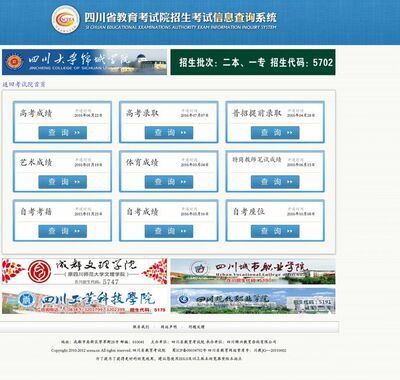Click 联系我们 footer link
This screenshot has height=380, width=400.
pyautogui.click(x=141, y=327)
